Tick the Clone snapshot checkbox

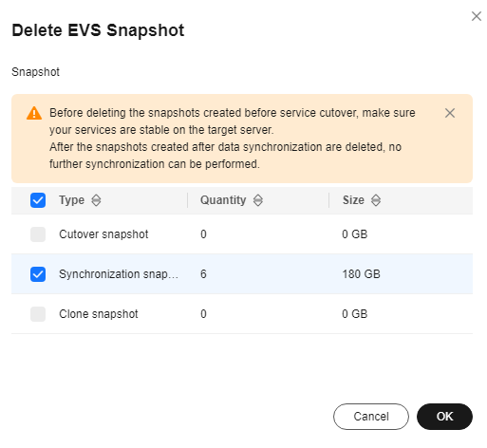[x=38, y=314]
